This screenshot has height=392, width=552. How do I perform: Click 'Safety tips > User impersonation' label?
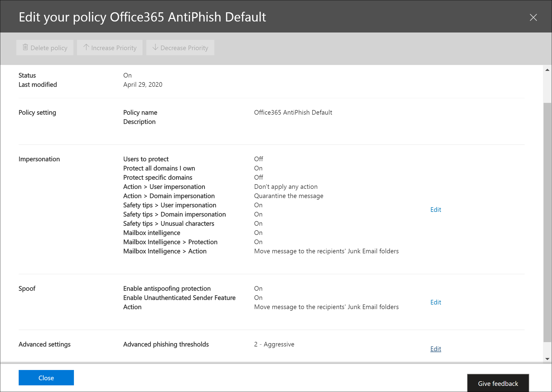point(170,205)
